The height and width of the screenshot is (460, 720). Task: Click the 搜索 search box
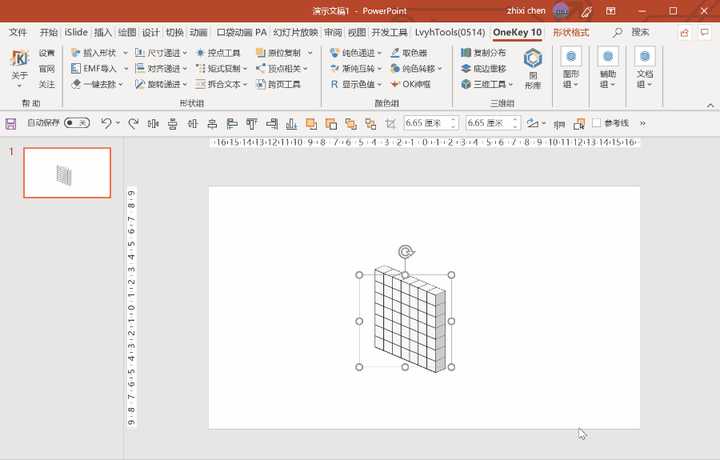click(640, 32)
